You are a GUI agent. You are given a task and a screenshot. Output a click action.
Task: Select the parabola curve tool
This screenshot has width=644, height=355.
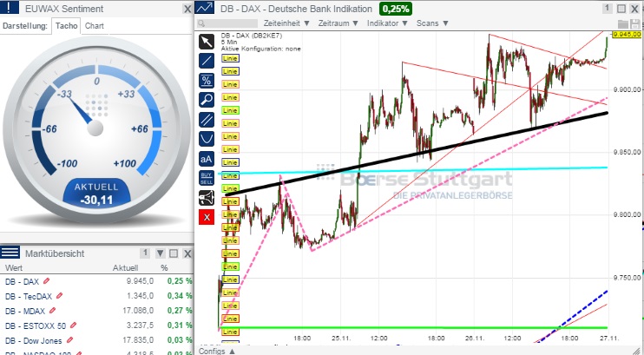pos(207,139)
